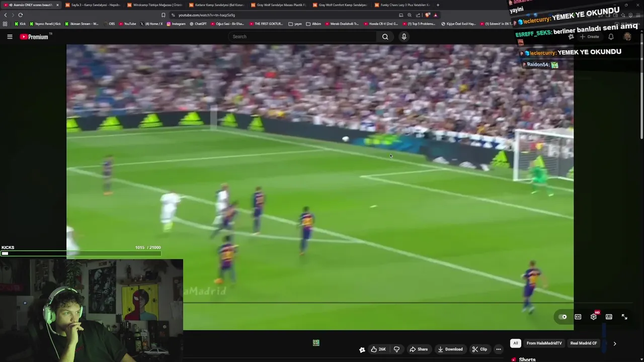The height and width of the screenshot is (362, 644).
Task: Bookmark this page from the address bar
Action: (x=163, y=15)
